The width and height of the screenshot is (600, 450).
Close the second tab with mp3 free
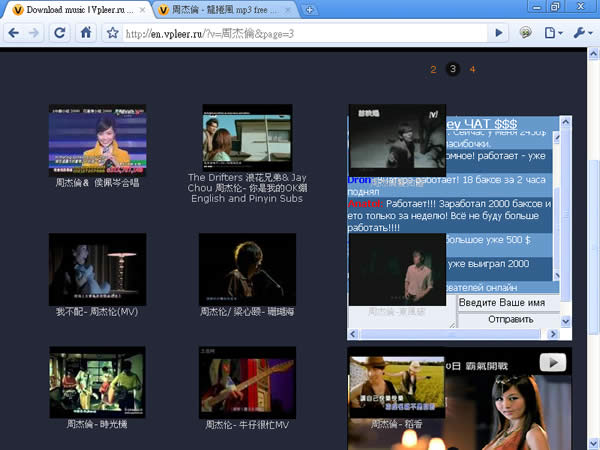point(288,10)
